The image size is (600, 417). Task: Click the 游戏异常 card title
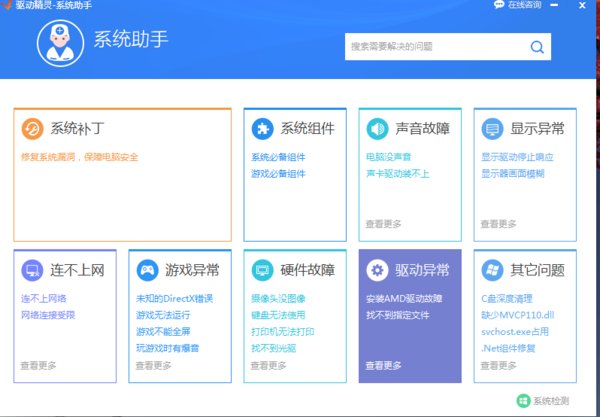[192, 270]
